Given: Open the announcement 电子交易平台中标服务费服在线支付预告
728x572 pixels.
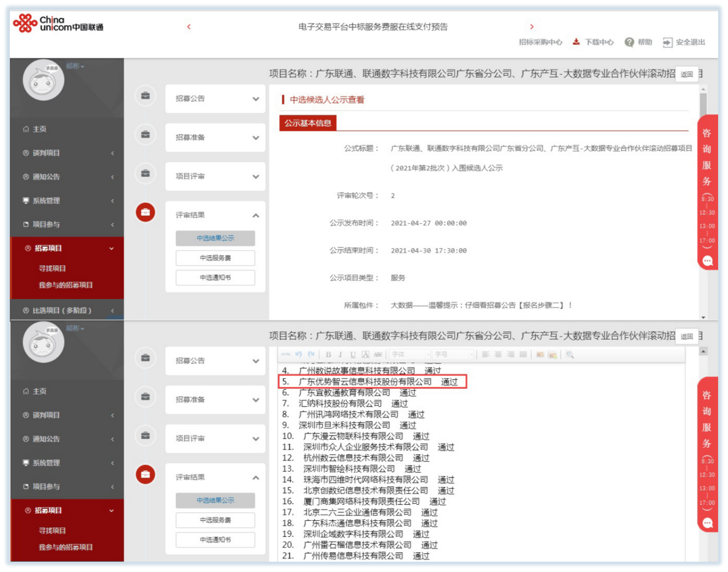Looking at the screenshot, I should pyautogui.click(x=373, y=27).
